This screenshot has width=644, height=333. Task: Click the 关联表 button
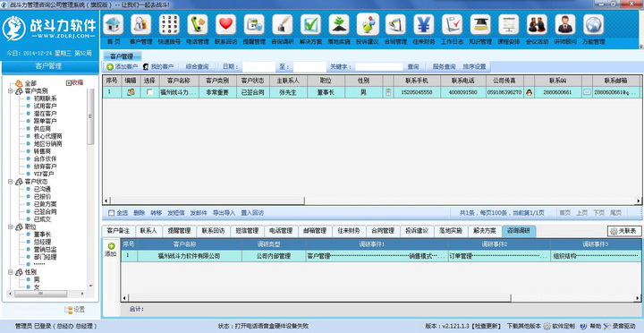click(624, 232)
